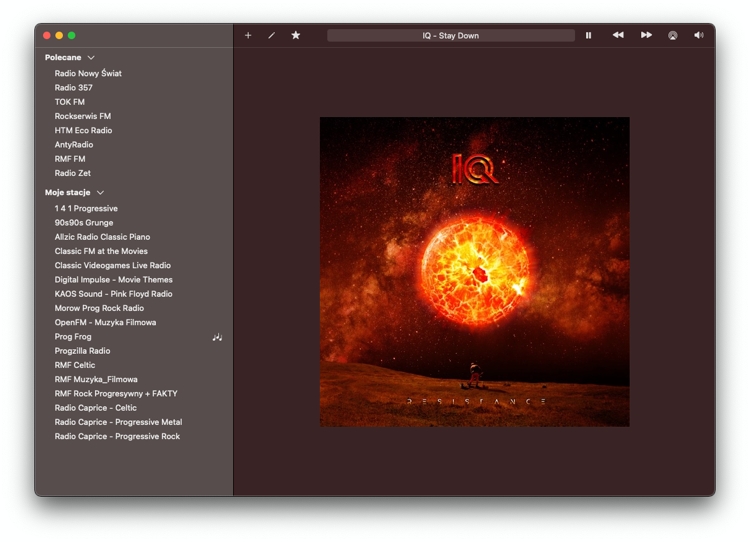Select Radio Caprice - Progressive Rock

tap(117, 436)
